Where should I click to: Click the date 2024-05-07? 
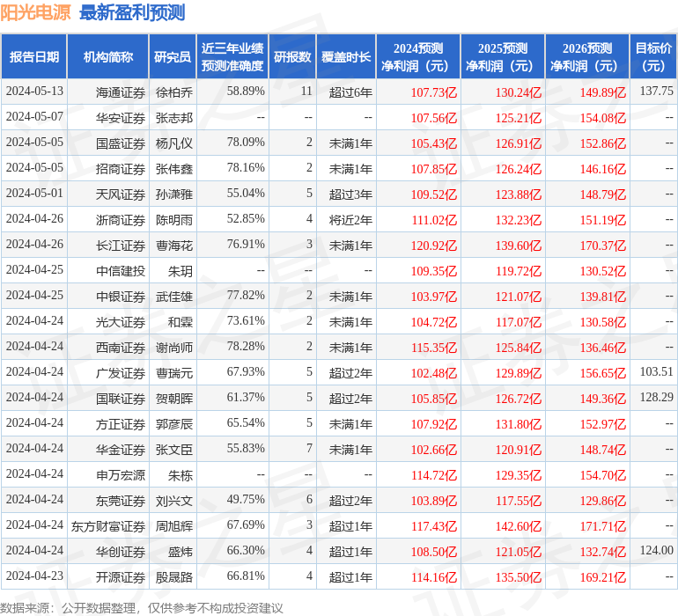(x=34, y=116)
